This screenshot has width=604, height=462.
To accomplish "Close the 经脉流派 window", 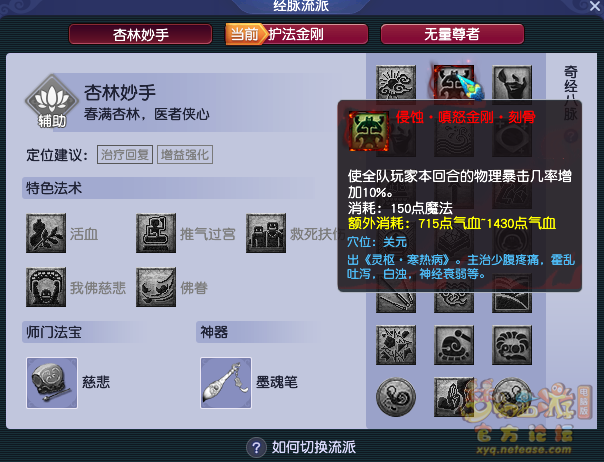I will [595, 6].
